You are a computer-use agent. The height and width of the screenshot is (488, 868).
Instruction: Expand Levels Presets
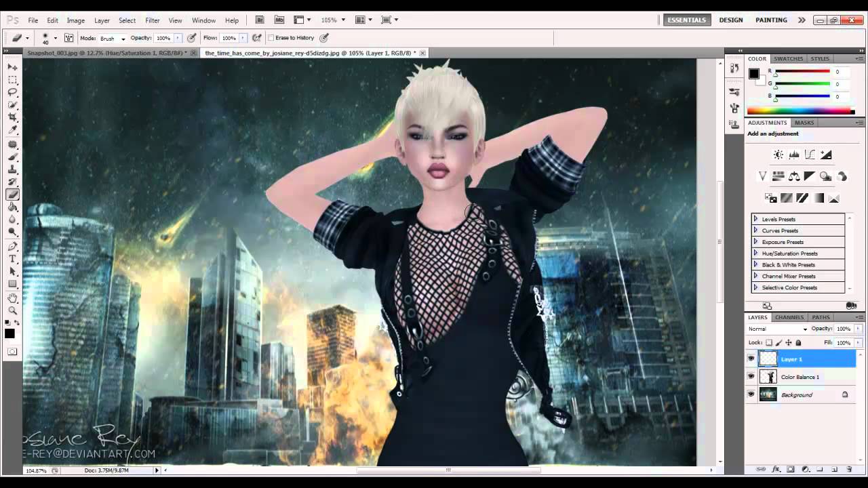point(756,219)
